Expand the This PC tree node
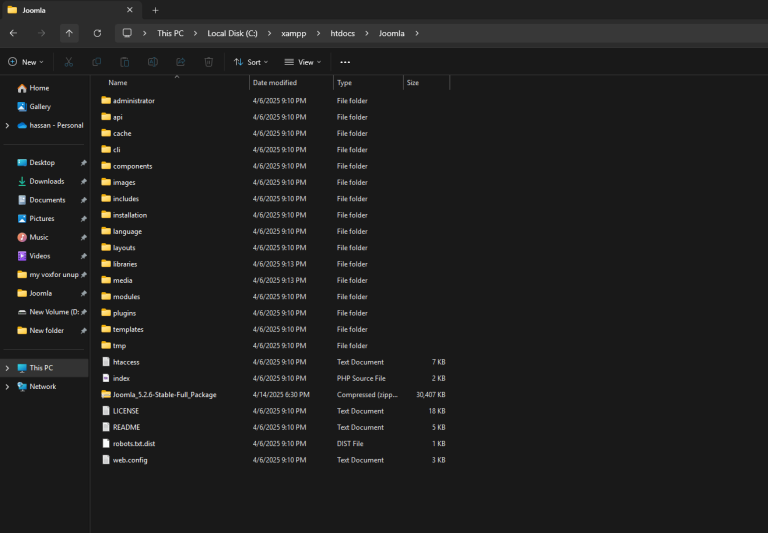 tap(7, 368)
